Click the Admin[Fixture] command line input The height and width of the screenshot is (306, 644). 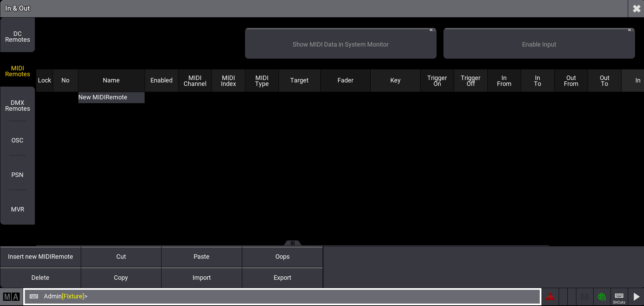[276, 296]
